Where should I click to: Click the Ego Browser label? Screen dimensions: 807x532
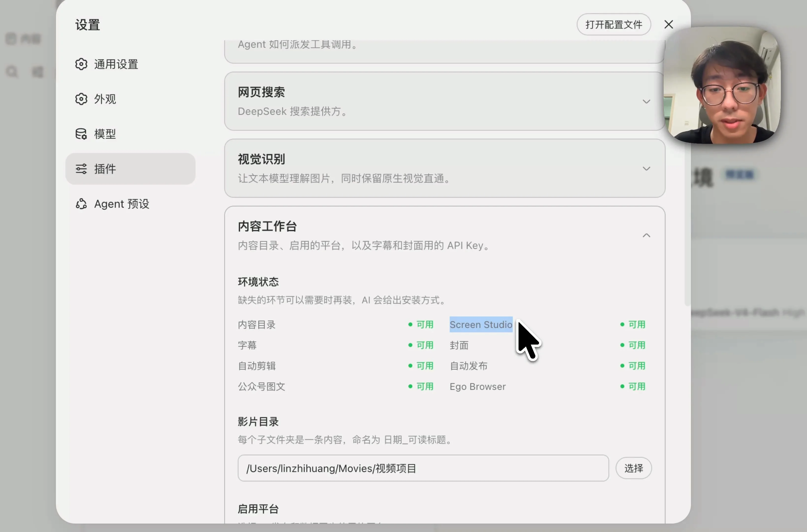pyautogui.click(x=477, y=387)
